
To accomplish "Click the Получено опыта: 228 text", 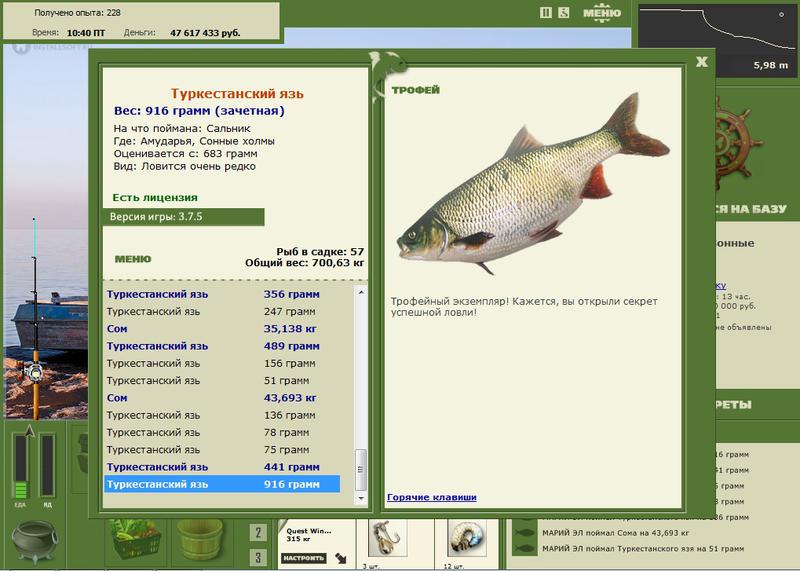I will [x=78, y=13].
